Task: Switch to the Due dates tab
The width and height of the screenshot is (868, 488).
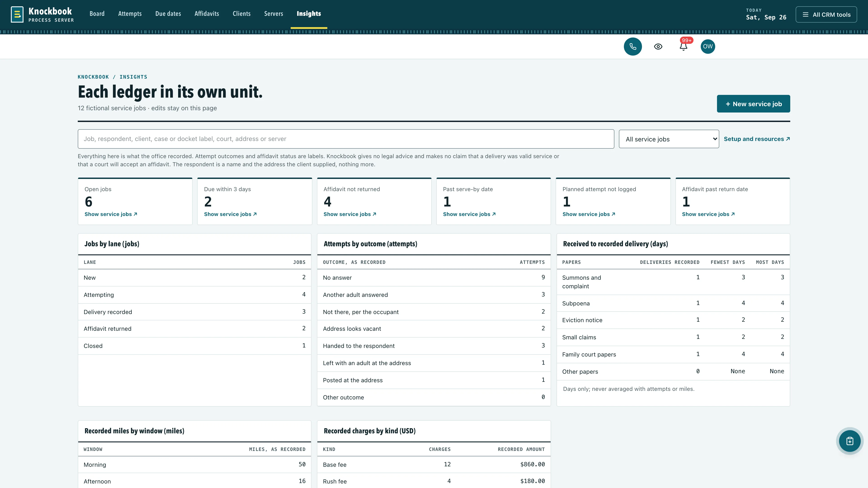Action: (x=168, y=14)
